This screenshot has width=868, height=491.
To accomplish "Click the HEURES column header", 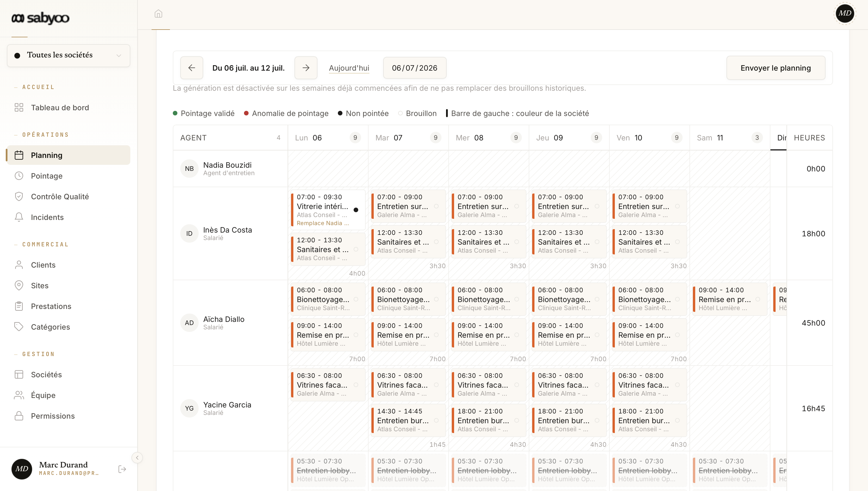I will point(809,138).
